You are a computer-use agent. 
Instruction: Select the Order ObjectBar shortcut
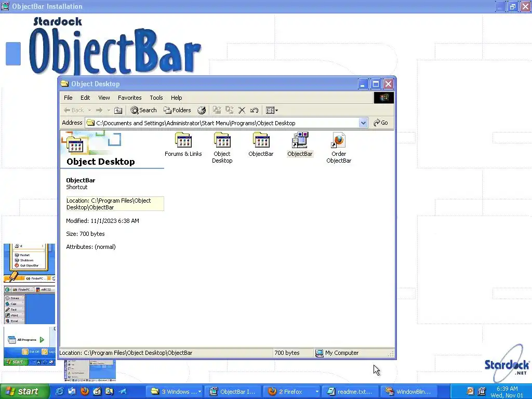pyautogui.click(x=339, y=148)
